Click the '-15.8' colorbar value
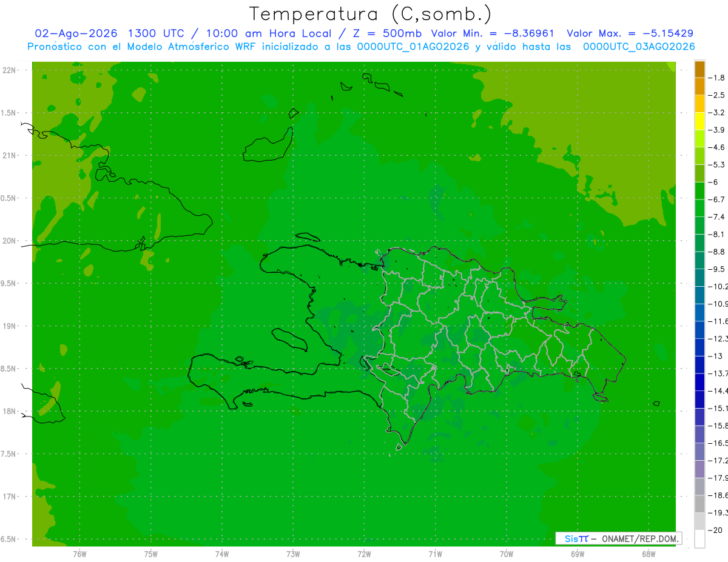 tap(718, 426)
